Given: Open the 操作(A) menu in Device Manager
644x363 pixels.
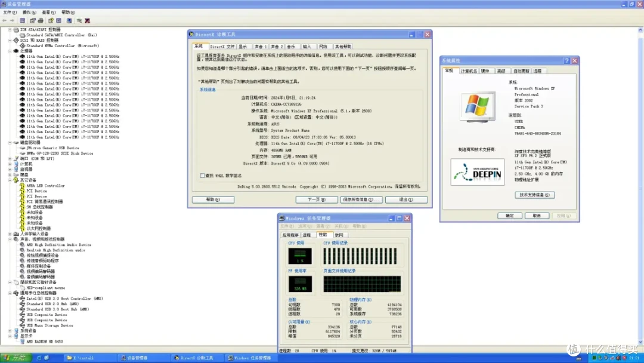Looking at the screenshot, I should click(29, 13).
